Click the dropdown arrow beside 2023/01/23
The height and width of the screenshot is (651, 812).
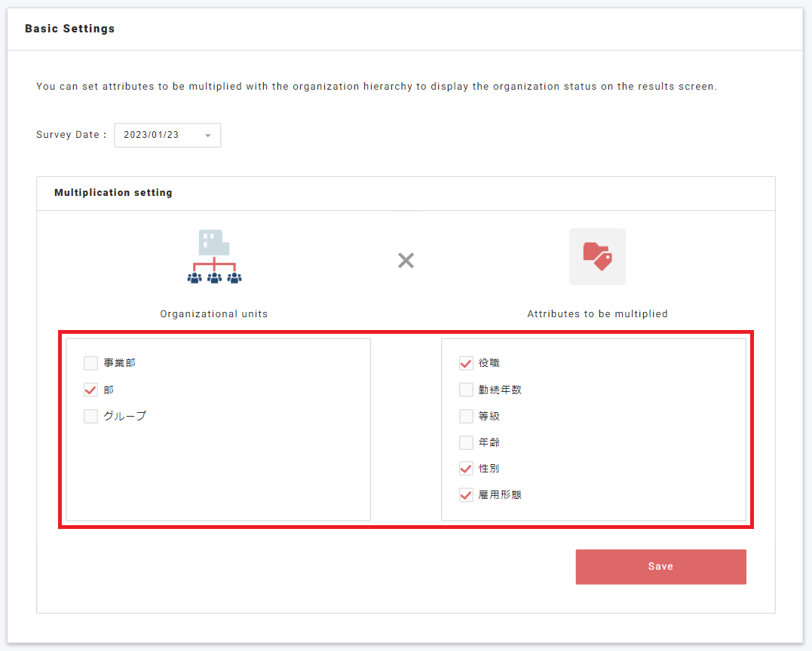tap(207, 135)
